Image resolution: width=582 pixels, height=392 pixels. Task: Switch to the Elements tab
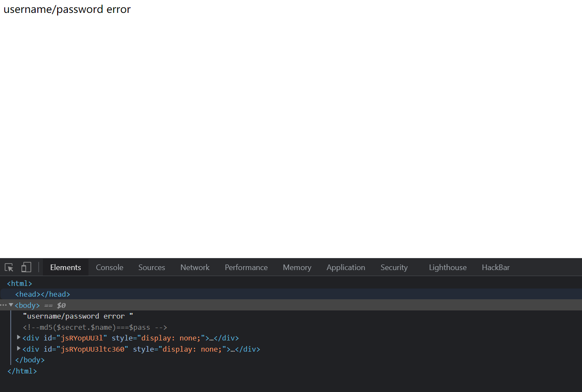[x=65, y=267]
